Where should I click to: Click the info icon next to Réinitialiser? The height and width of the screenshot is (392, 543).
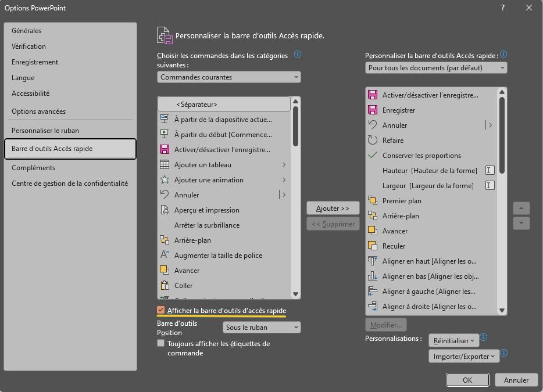point(484,337)
